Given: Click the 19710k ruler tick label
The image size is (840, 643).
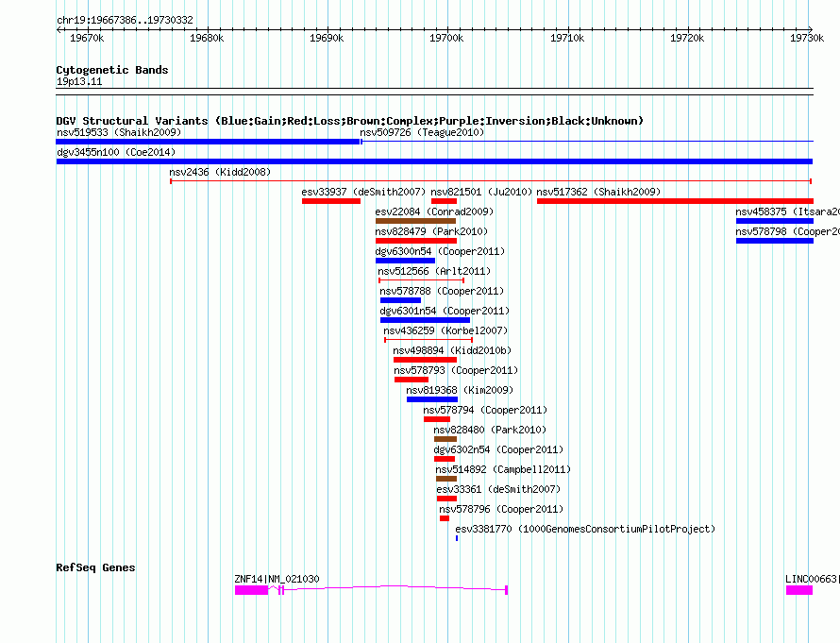Looking at the screenshot, I should coord(567,38).
